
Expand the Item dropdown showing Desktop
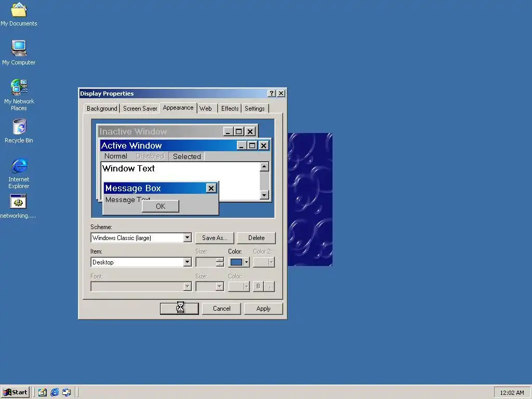187,262
